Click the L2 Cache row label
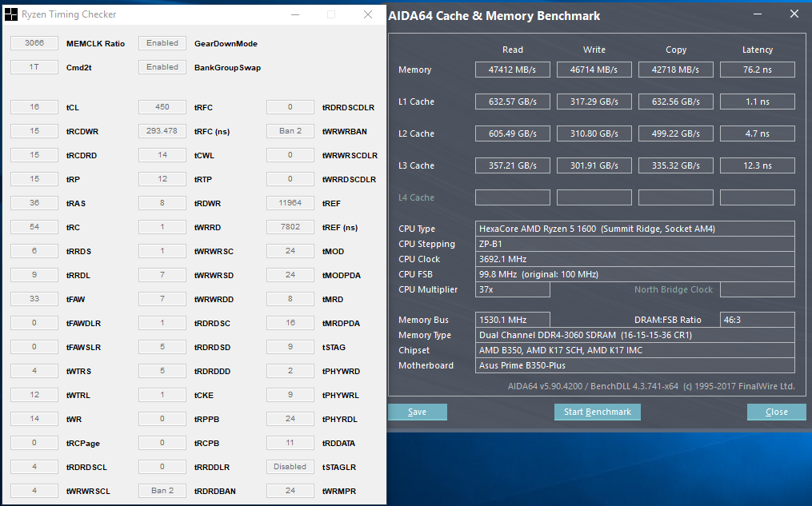The height and width of the screenshot is (506, 812). pyautogui.click(x=415, y=133)
